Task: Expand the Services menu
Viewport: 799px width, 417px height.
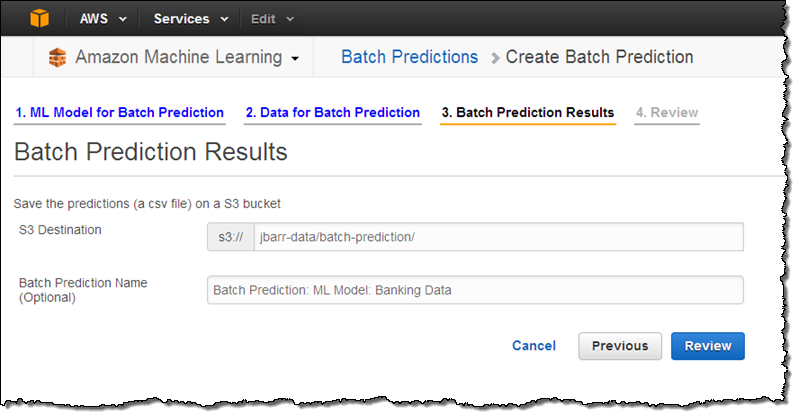Action: point(191,19)
